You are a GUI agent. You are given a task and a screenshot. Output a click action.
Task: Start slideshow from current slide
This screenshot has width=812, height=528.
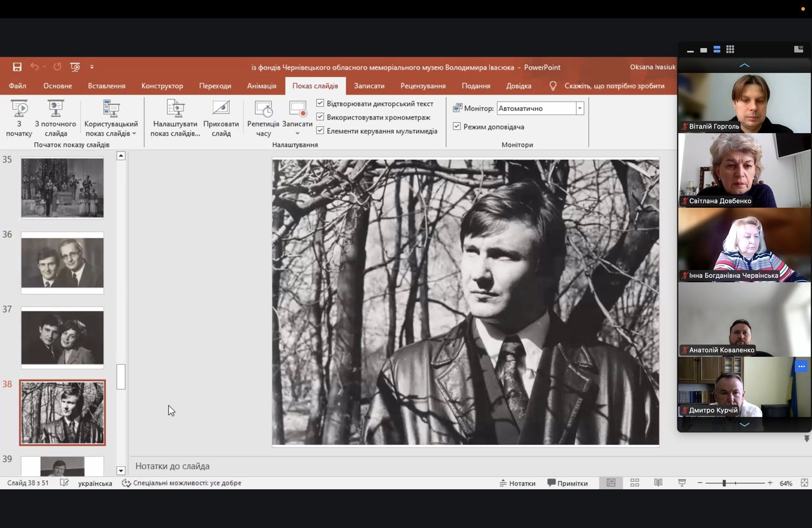56,118
